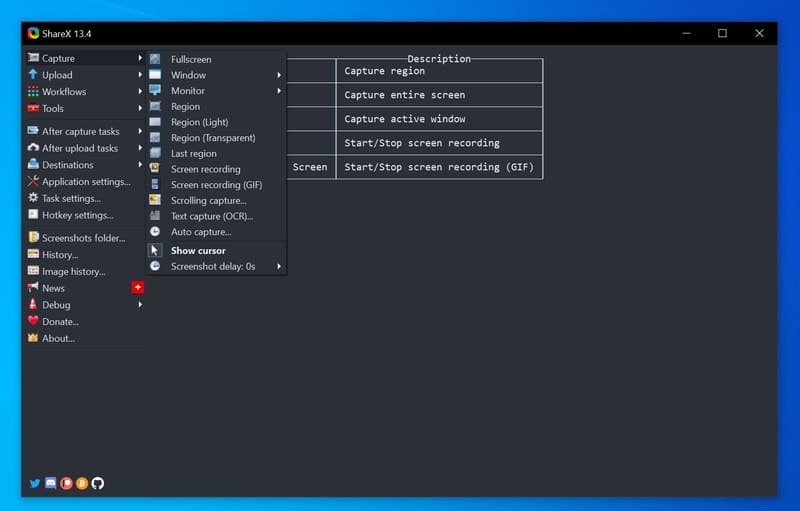
Task: Click the Screen recording camera icon
Action: pos(155,169)
